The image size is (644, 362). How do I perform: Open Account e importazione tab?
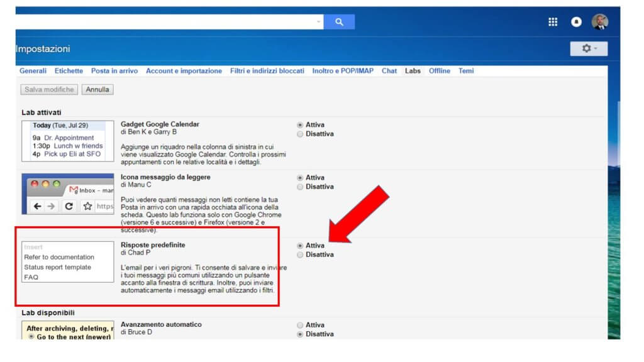184,70
